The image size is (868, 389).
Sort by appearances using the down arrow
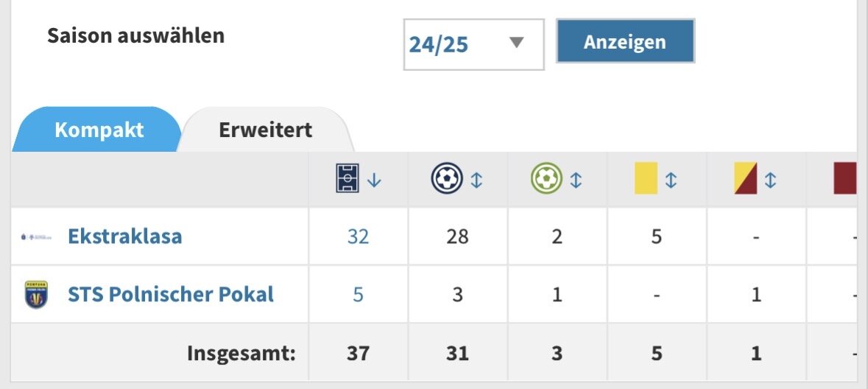[374, 180]
